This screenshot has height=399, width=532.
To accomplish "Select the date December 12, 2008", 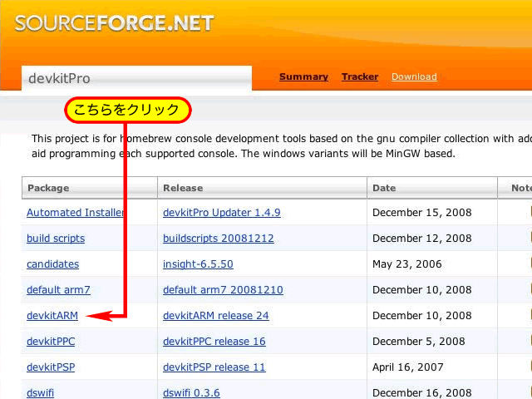I will (422, 239).
